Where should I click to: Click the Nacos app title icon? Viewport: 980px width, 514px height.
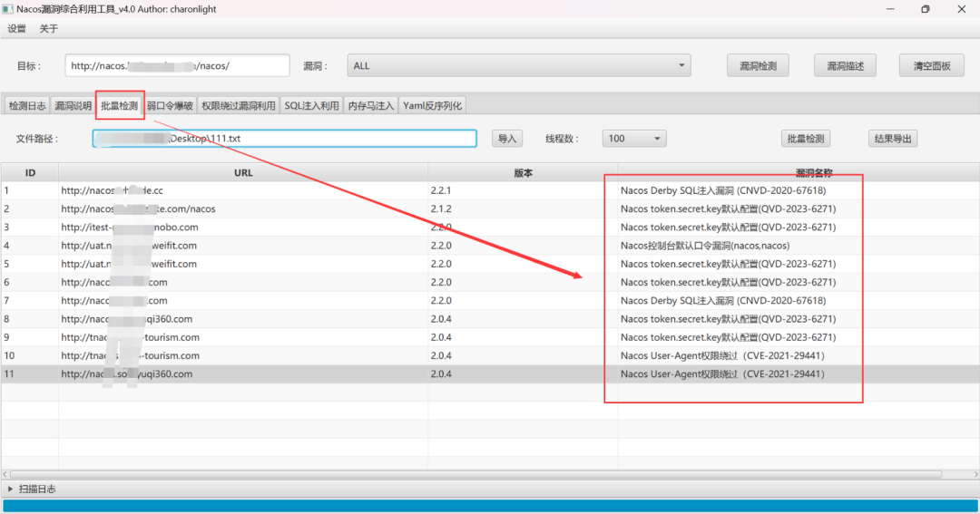[7, 9]
